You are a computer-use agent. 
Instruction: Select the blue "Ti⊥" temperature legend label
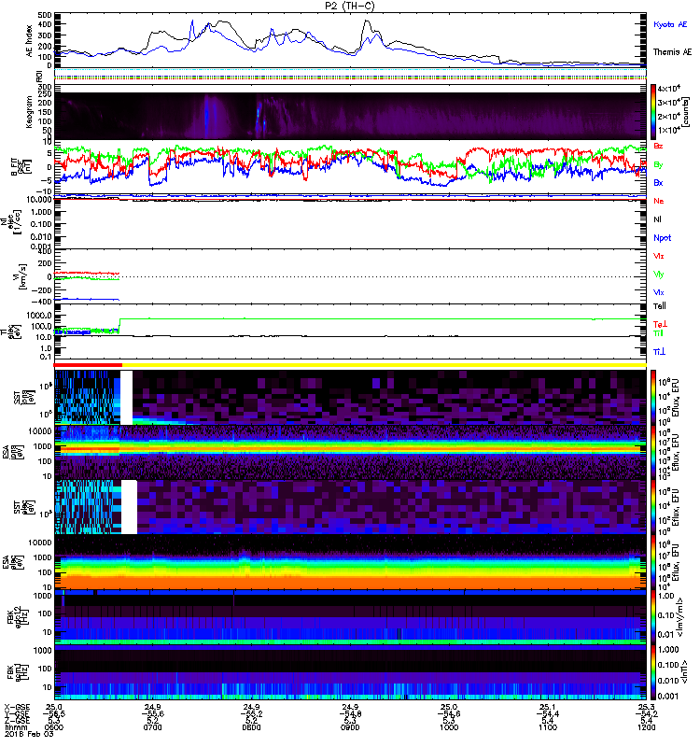click(x=659, y=352)
